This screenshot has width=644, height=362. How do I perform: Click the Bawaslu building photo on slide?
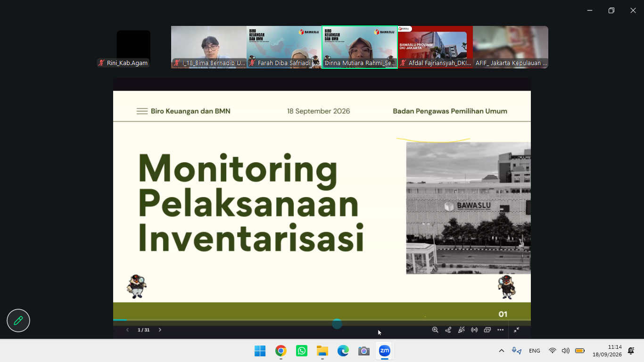[x=469, y=208]
